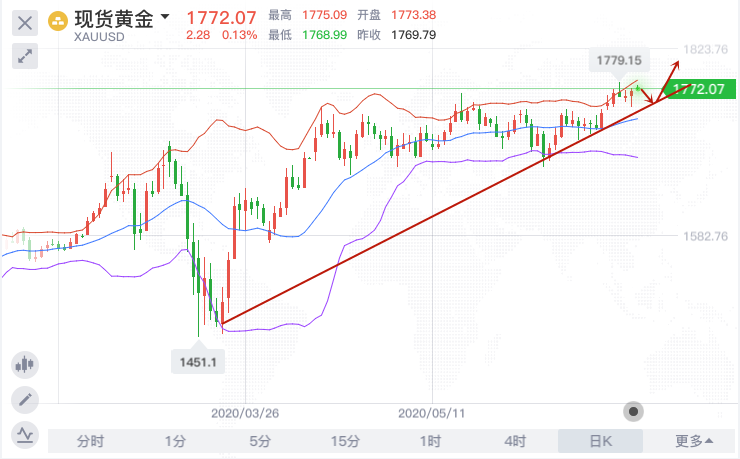
Task: Select the pencil drawing tool
Action: [25, 400]
